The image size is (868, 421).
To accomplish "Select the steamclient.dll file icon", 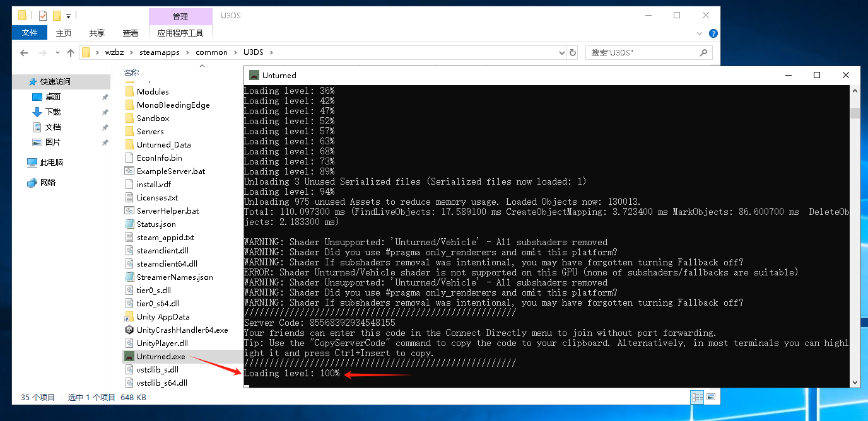I will pyautogui.click(x=129, y=250).
